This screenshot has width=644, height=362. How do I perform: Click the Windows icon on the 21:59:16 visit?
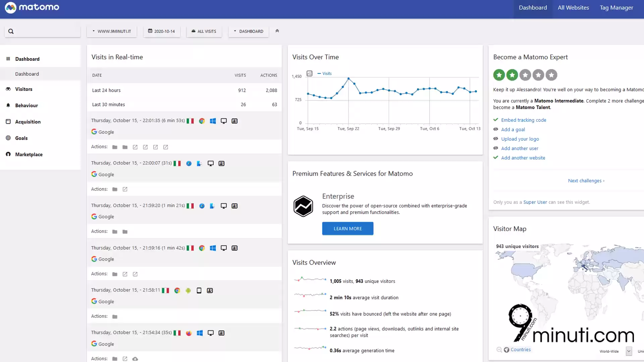213,248
